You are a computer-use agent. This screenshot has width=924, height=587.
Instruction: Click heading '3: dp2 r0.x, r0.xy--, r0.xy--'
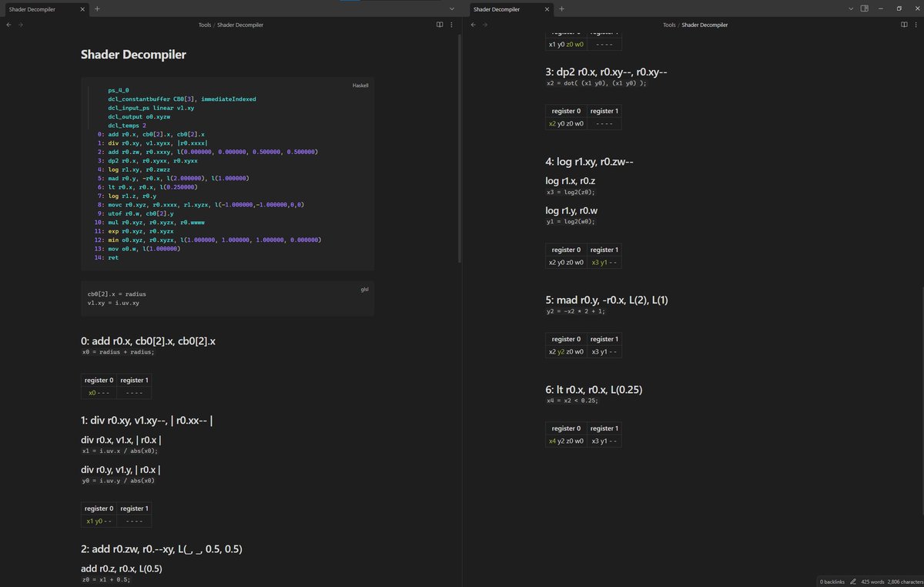[606, 72]
